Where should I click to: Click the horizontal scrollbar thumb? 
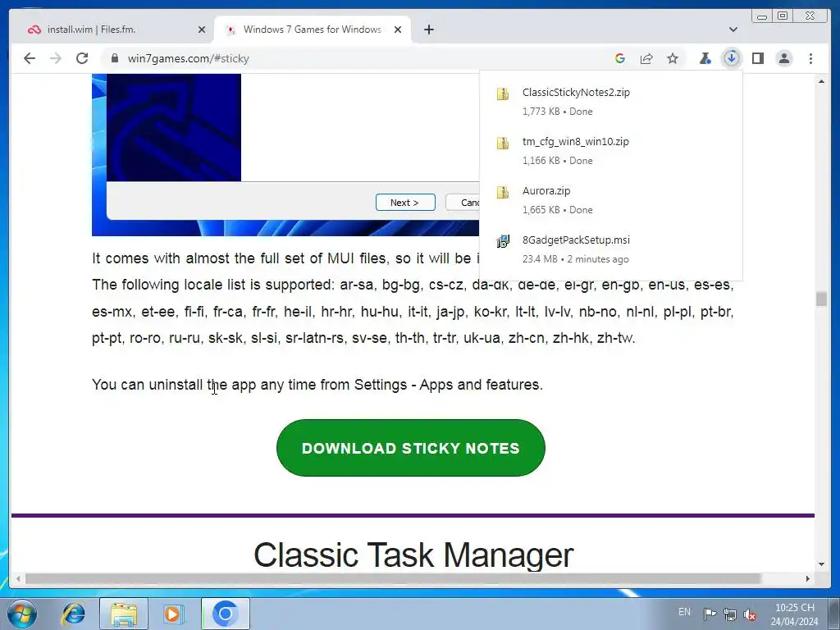tap(393, 578)
